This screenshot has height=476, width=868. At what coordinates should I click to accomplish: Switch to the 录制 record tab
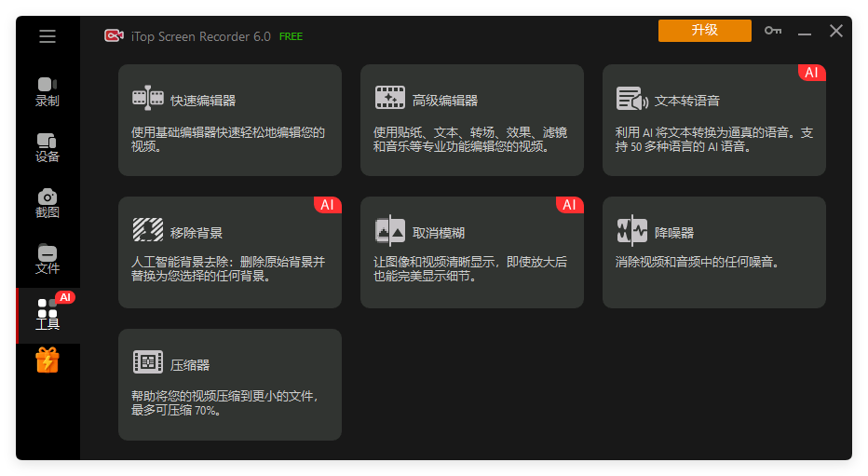(x=47, y=92)
